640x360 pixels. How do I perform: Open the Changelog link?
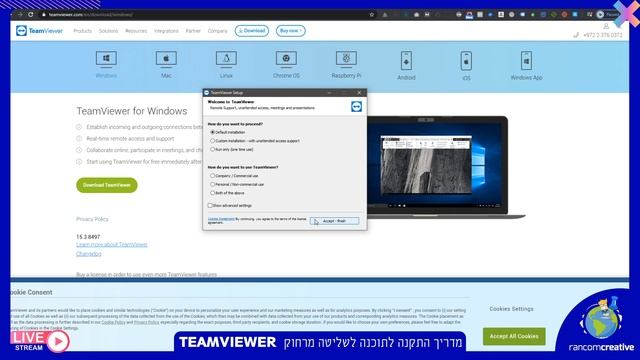89,254
